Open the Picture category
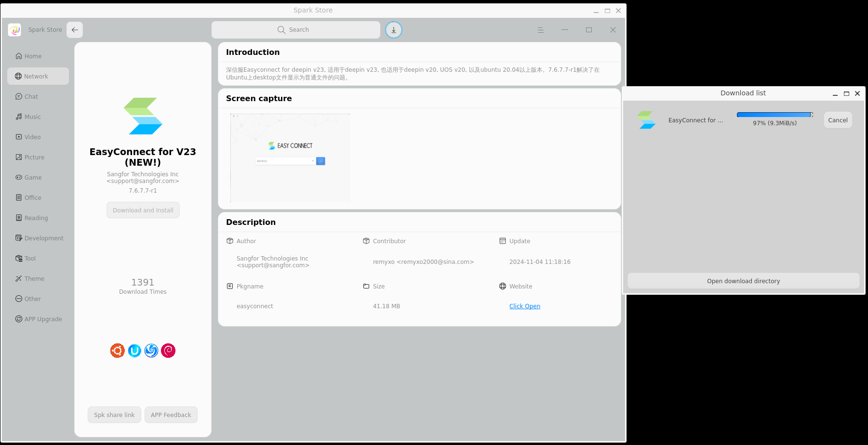 coord(38,157)
